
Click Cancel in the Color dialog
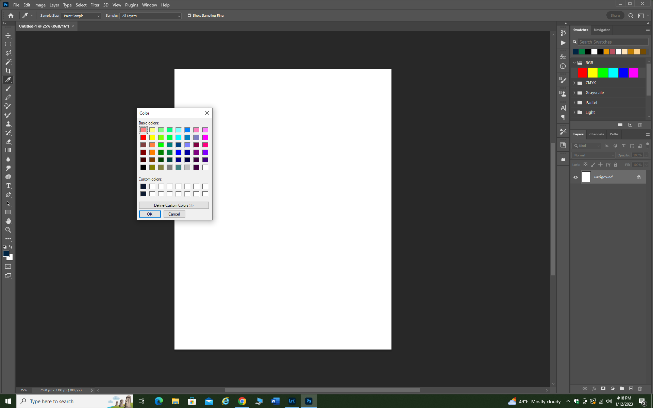coord(174,213)
